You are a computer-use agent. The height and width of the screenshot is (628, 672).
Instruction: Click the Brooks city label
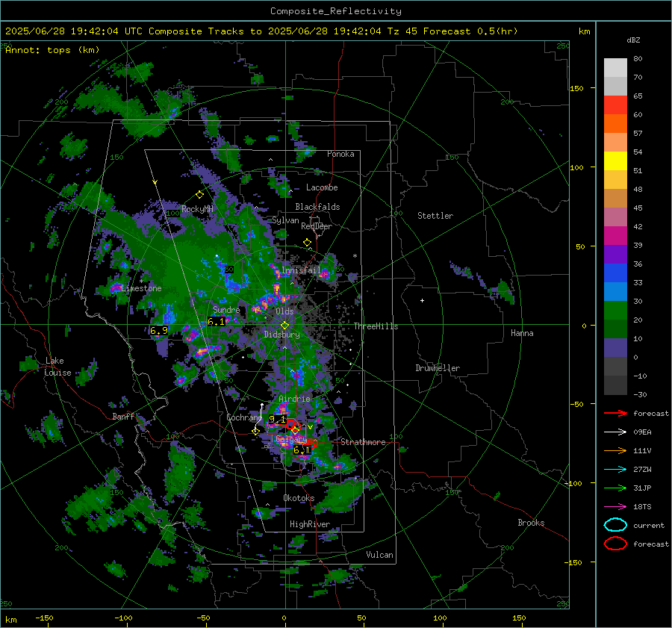[x=531, y=523]
